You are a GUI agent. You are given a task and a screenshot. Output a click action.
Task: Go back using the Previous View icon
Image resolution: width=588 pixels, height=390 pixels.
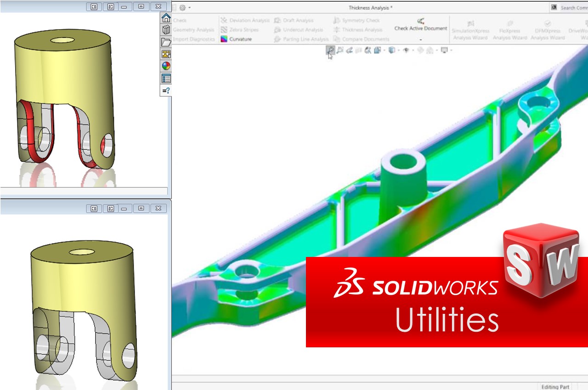(x=349, y=50)
